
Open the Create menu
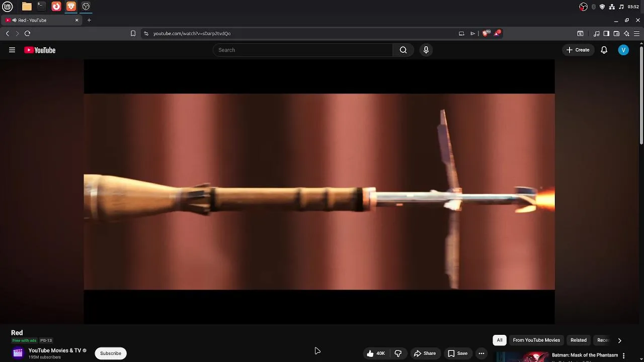click(578, 50)
